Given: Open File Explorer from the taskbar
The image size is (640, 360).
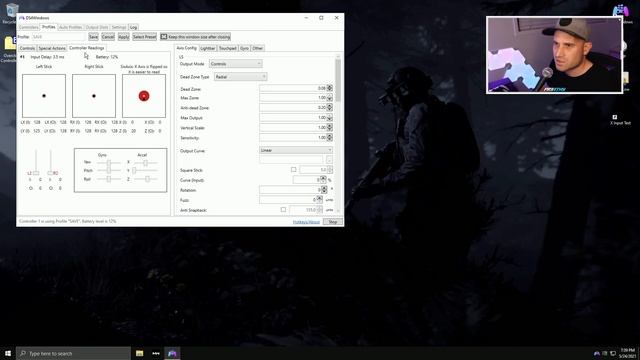Looking at the screenshot, I should tap(140, 353).
